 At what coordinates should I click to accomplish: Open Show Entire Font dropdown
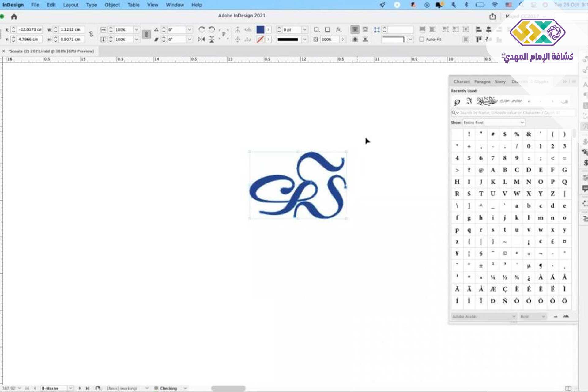coord(494,123)
